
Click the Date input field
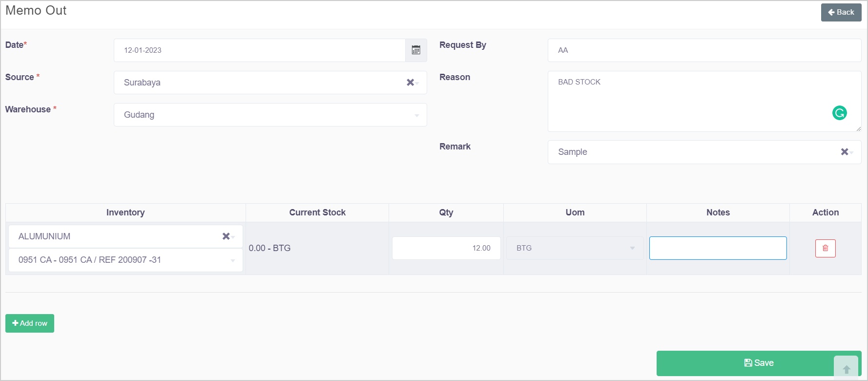[259, 50]
